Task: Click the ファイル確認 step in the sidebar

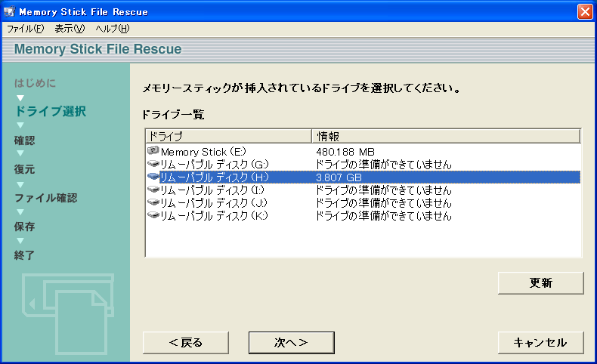Action: coord(45,198)
